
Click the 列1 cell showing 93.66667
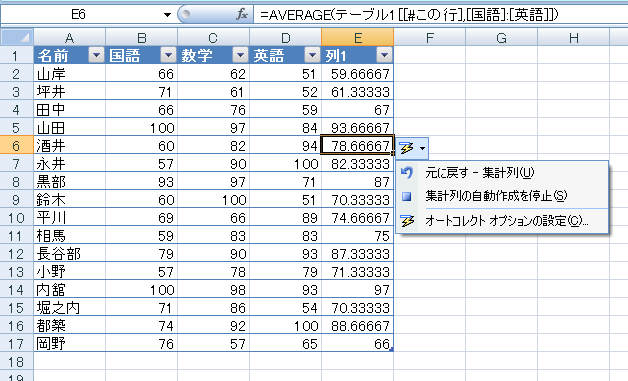coord(358,128)
